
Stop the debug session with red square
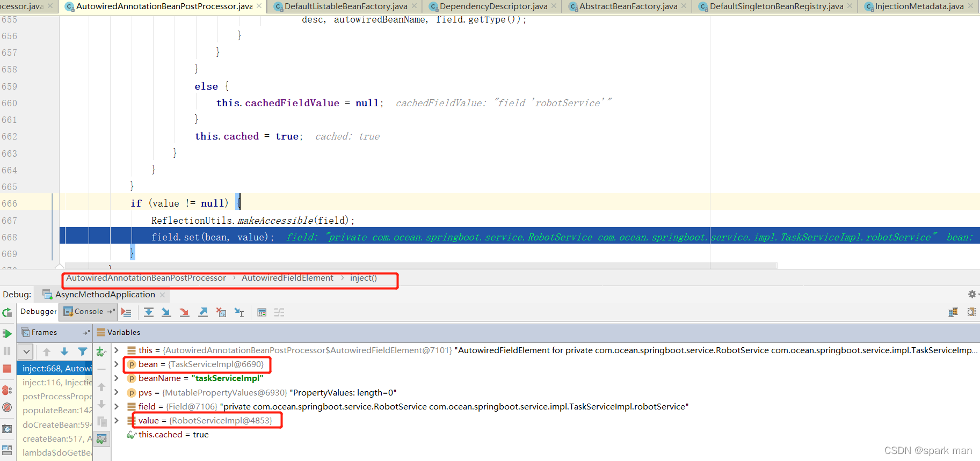[x=7, y=369]
